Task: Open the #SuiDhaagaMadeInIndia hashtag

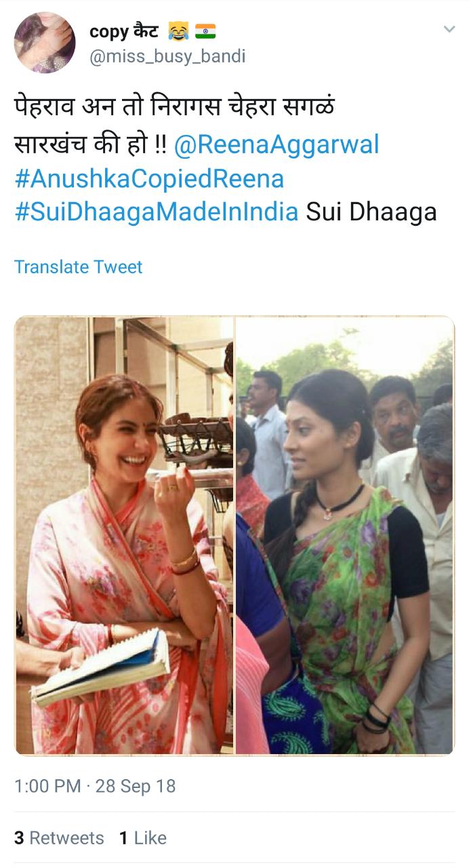Action: [x=157, y=212]
